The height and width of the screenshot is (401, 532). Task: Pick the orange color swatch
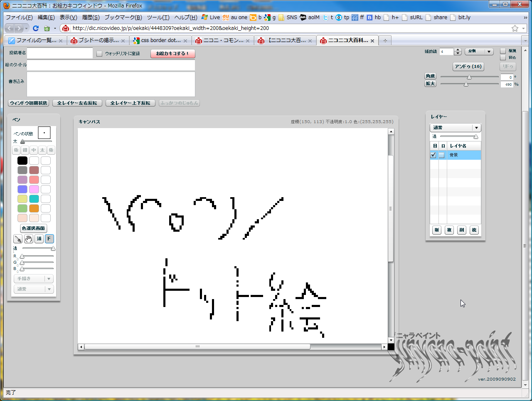tap(34, 208)
